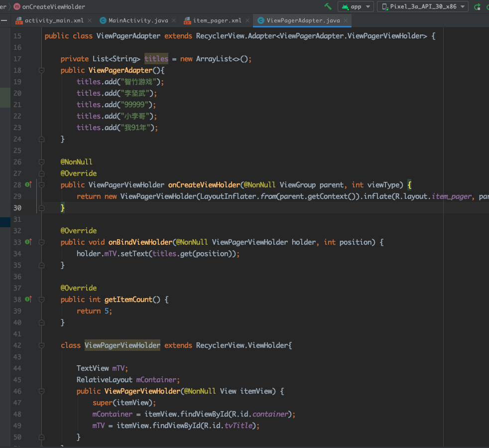The width and height of the screenshot is (489, 448).
Task: Click the method icon beside onCreateViewHolder breadcrumb
Action: click(x=17, y=6)
